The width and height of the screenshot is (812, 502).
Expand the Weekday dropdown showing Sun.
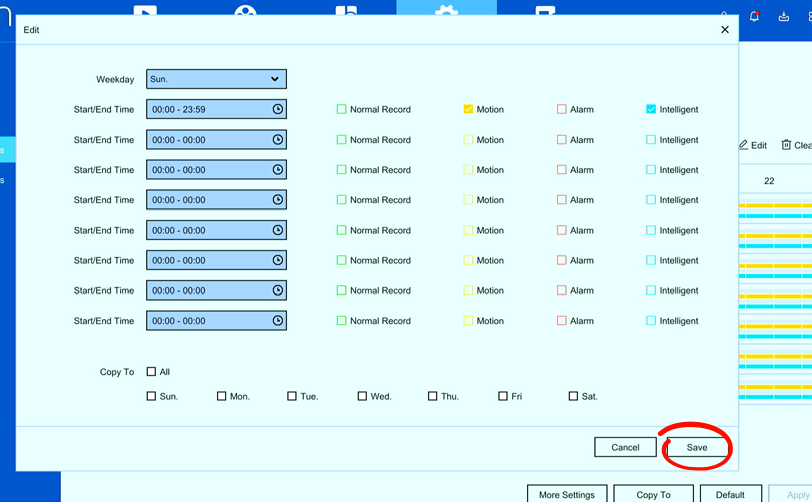216,79
